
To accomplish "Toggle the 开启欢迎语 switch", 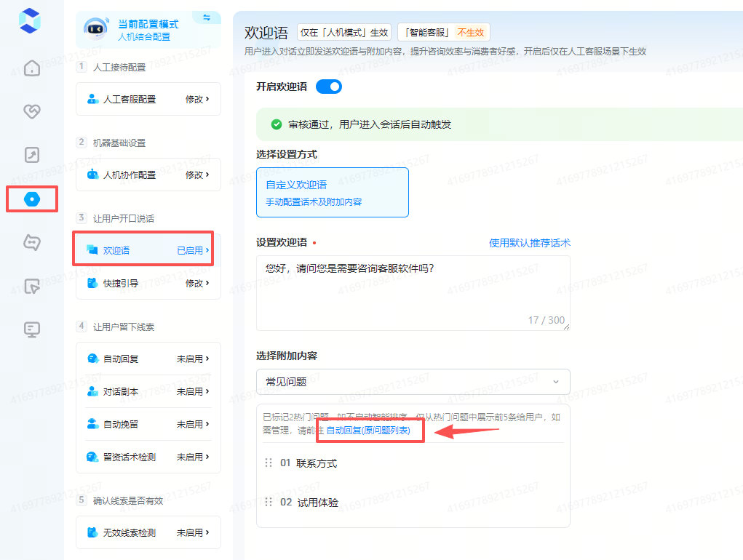I will pyautogui.click(x=329, y=87).
